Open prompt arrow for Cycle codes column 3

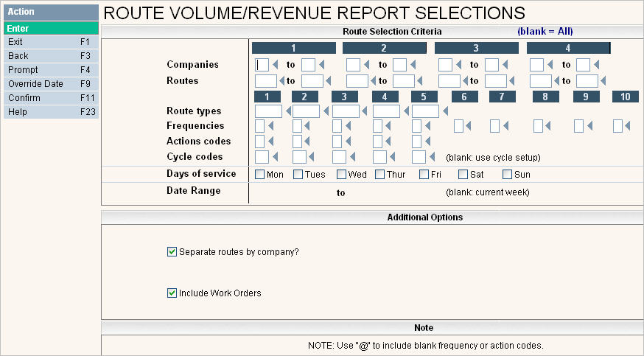pos(352,156)
